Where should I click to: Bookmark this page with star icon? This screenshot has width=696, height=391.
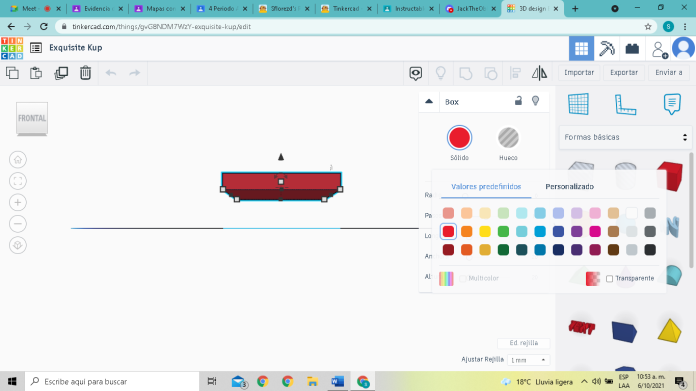648,27
